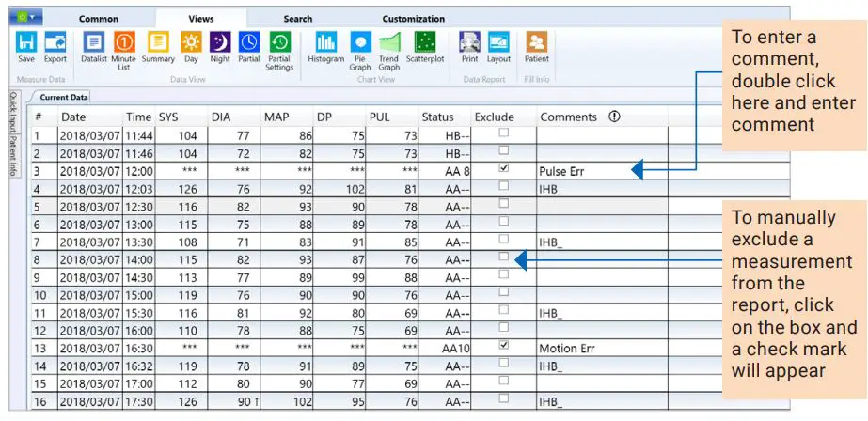
Task: Open the Search ribbon tab
Action: [x=298, y=19]
